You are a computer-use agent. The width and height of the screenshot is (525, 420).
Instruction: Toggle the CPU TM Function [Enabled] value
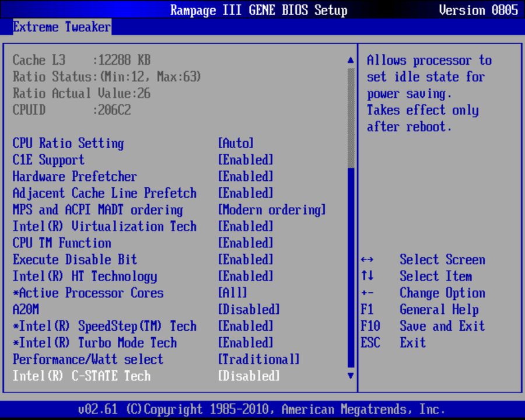click(246, 243)
